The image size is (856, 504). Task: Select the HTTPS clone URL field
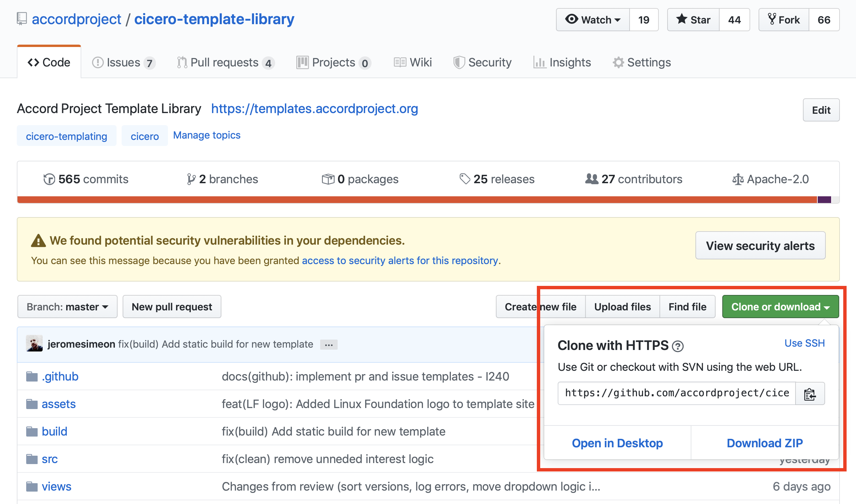point(676,393)
